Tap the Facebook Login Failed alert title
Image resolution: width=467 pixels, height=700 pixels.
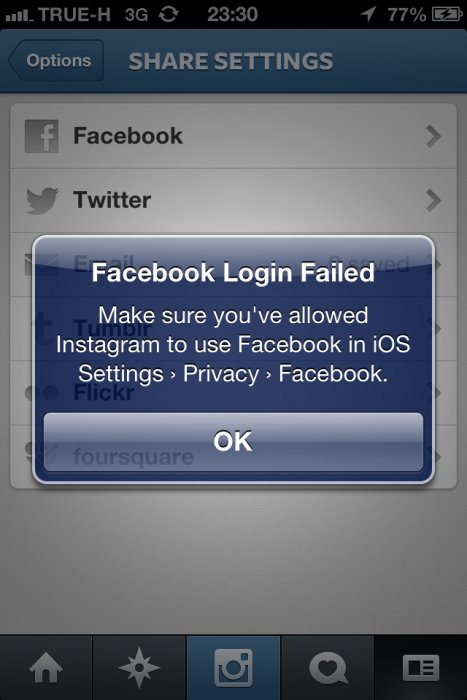(233, 272)
